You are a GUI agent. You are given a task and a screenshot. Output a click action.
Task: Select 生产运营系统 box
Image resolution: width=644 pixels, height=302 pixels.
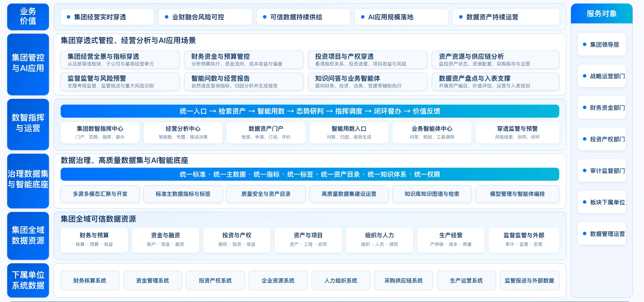pos(466,280)
